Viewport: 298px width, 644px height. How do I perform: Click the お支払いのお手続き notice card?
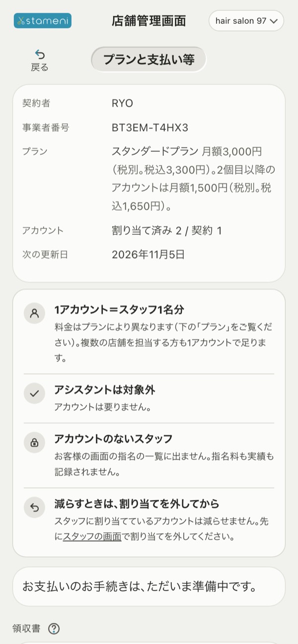click(149, 586)
